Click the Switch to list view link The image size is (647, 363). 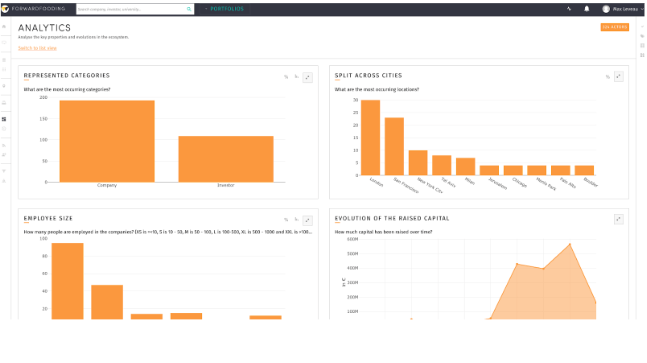point(37,48)
